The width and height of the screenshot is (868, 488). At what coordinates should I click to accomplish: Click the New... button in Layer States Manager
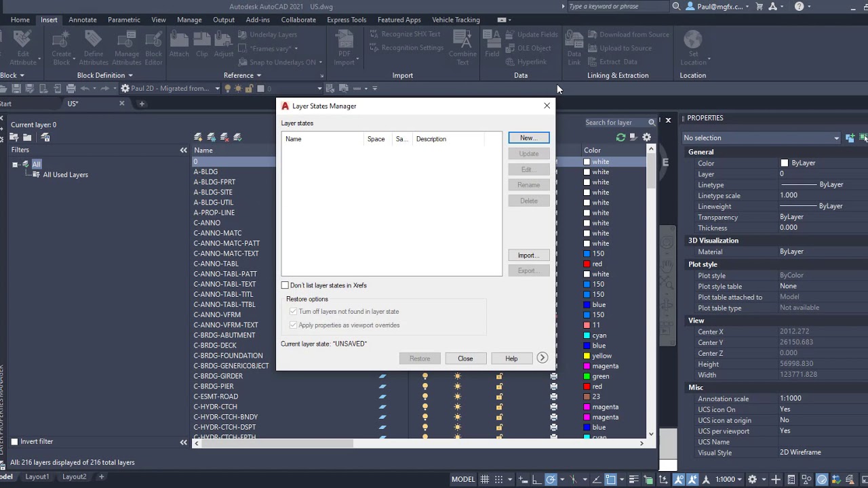click(x=529, y=138)
